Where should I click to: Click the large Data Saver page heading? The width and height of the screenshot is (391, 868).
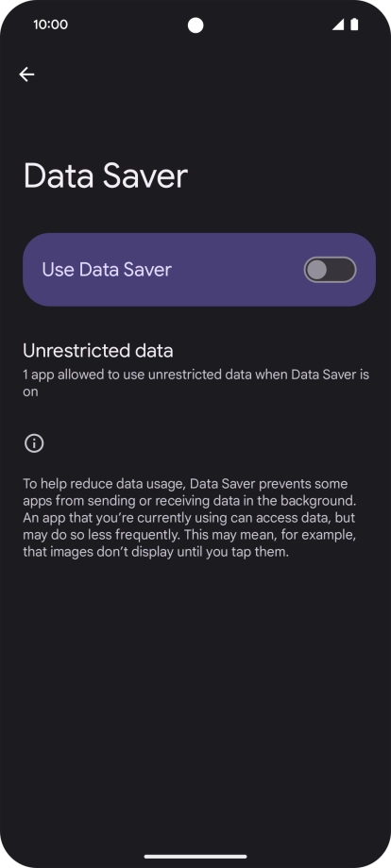click(x=106, y=176)
